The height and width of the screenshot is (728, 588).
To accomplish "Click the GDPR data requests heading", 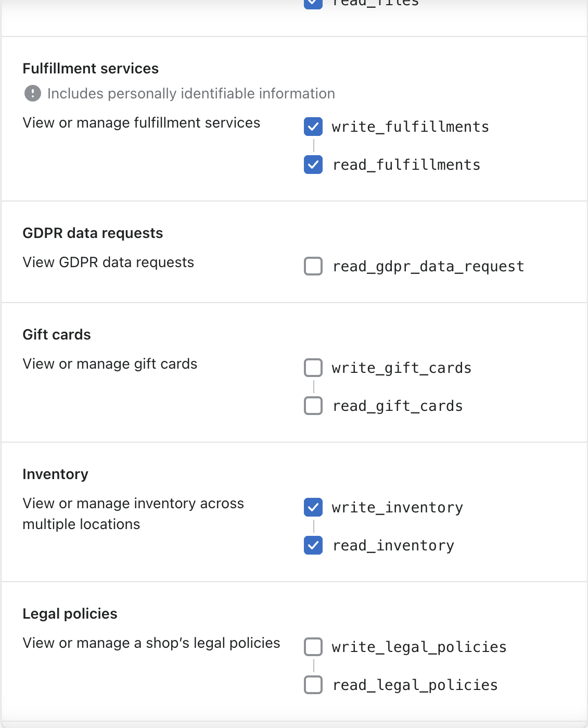I will 93,233.
